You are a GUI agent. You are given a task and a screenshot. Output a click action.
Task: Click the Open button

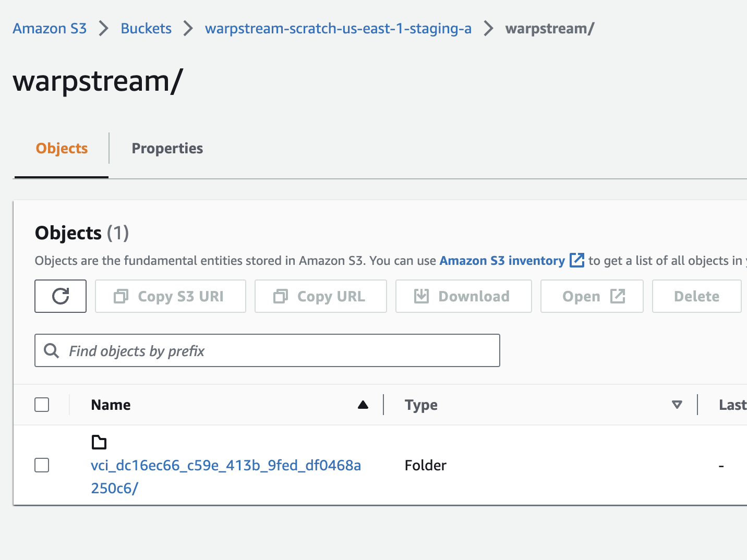pos(592,296)
